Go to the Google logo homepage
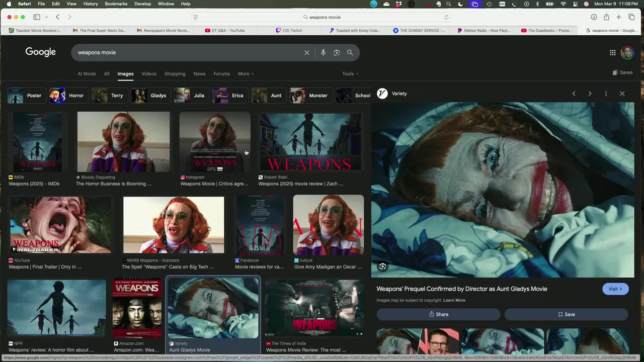 [x=41, y=52]
